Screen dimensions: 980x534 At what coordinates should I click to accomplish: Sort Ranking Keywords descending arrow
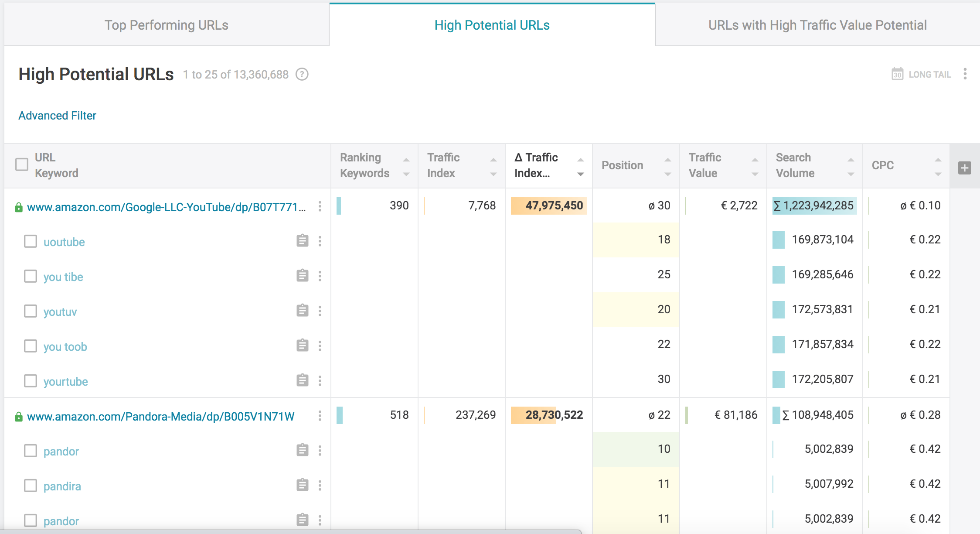pos(406,175)
